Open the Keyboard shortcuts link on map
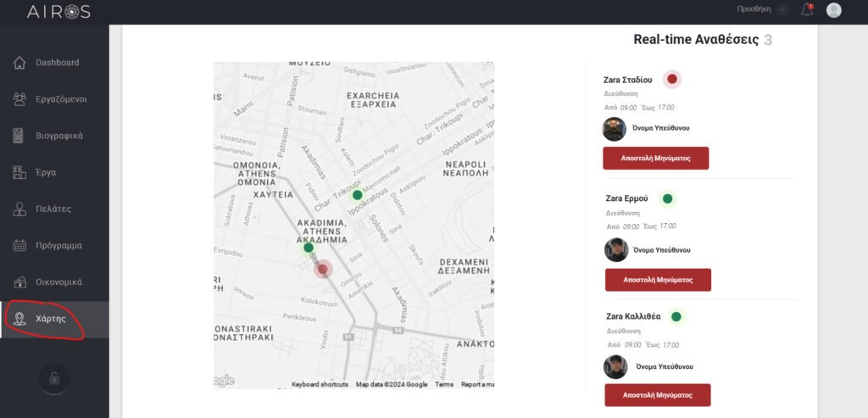868x418 pixels. pyautogui.click(x=320, y=384)
